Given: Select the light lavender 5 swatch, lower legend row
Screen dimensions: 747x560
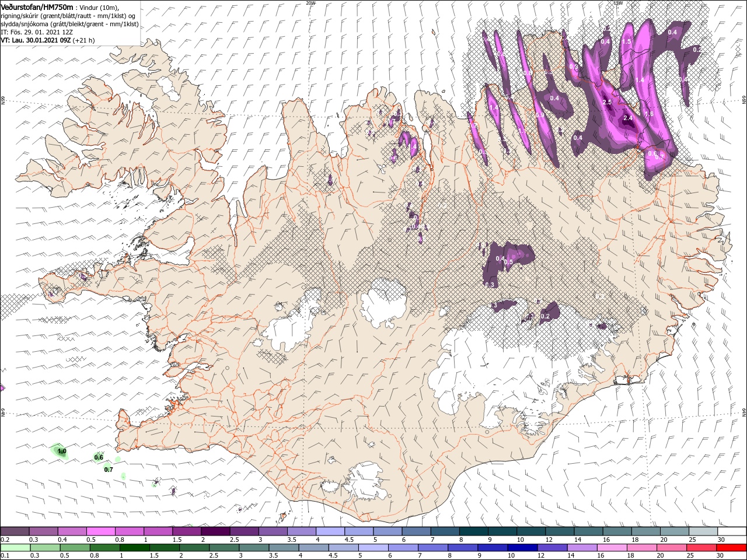Looking at the screenshot, I should click(x=373, y=548).
